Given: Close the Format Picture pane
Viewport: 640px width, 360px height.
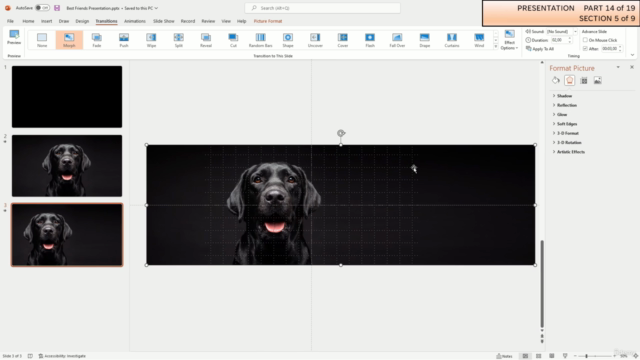Looking at the screenshot, I should point(632,67).
